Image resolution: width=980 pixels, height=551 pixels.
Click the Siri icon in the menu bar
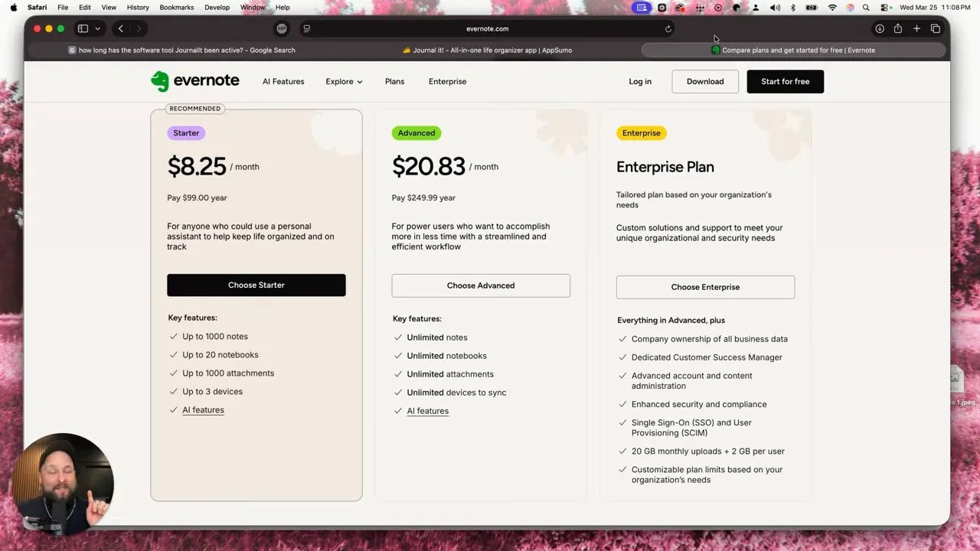point(850,7)
